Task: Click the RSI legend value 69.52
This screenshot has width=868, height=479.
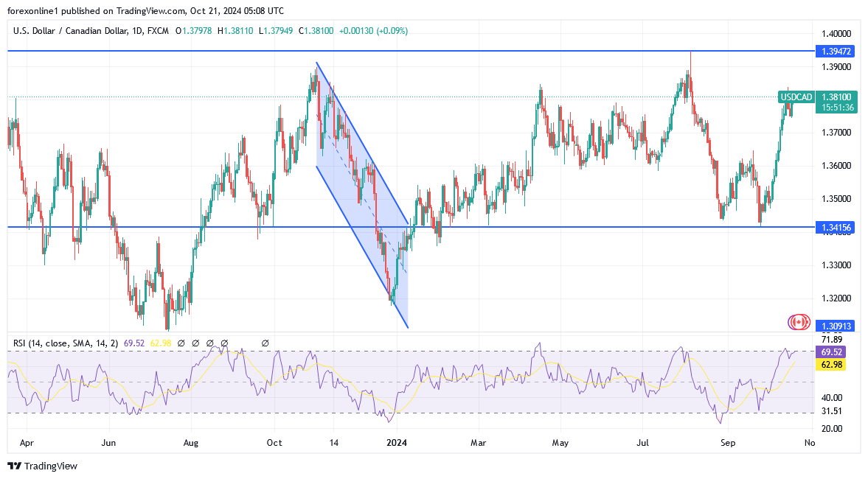Action: pos(134,343)
